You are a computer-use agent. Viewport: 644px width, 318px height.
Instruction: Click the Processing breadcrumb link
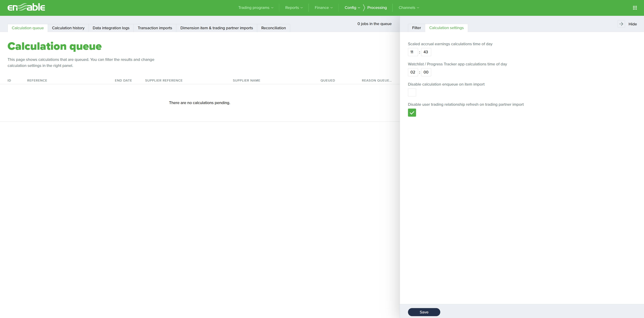click(377, 8)
